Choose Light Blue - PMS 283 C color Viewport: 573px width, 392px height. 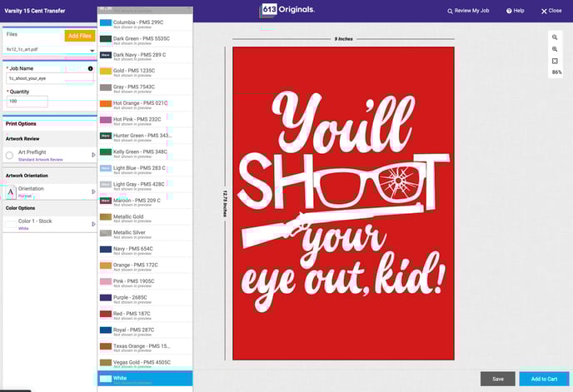(145, 168)
